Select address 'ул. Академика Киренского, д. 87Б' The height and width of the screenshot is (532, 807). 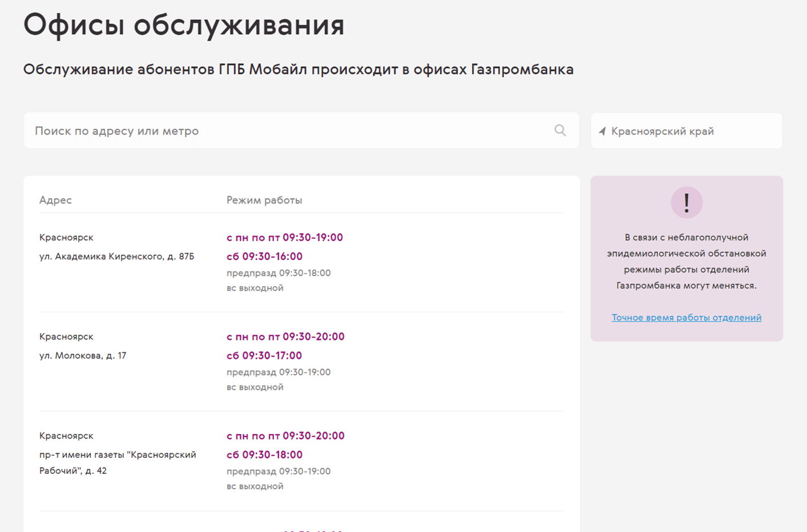[x=117, y=257]
